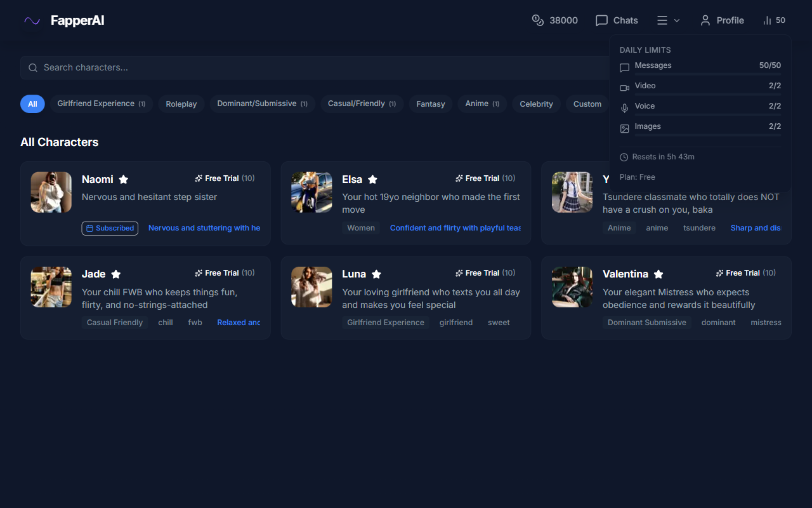Collapse the daily limits usage panel
The width and height of the screenshot is (812, 508).
pos(774,20)
